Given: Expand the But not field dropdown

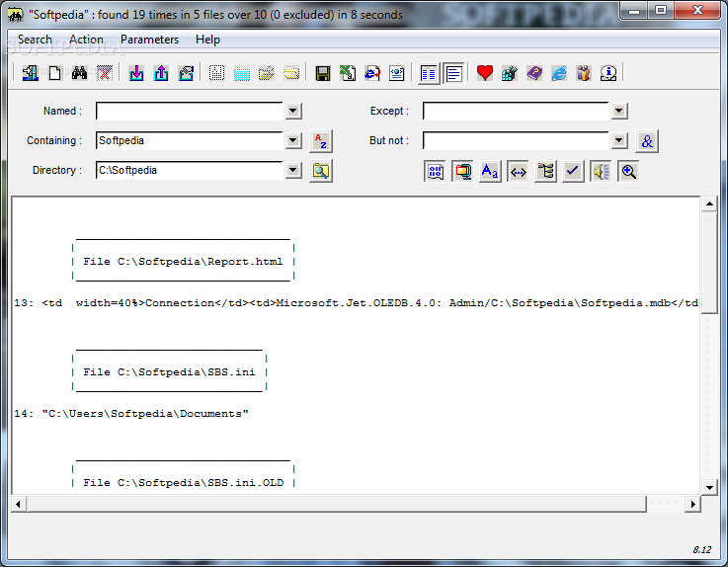Looking at the screenshot, I should pyautogui.click(x=619, y=140).
